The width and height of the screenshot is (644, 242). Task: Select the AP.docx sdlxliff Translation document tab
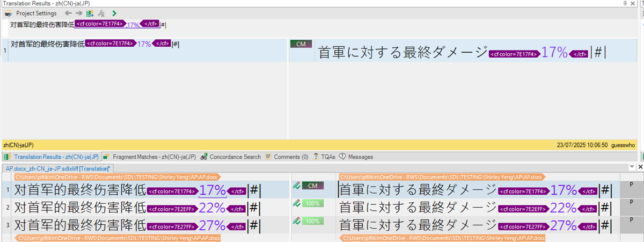(x=57, y=169)
